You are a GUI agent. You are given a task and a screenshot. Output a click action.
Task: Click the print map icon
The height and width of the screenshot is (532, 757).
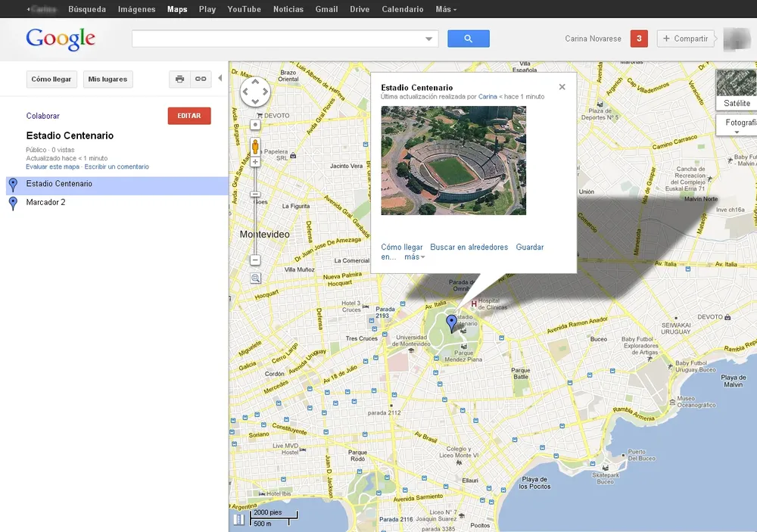(179, 79)
